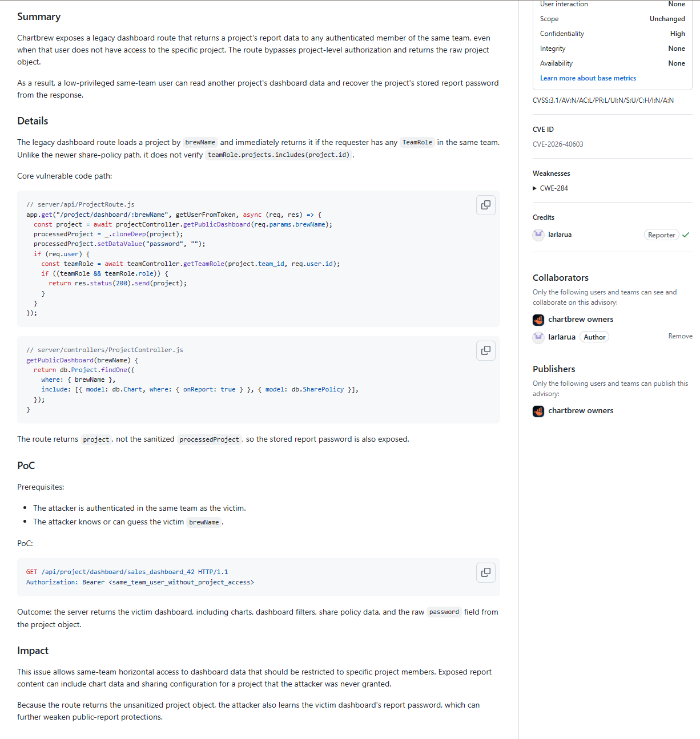This screenshot has width=700, height=739.
Task: Click the CVSS:3.1 vector string
Action: coord(603,100)
